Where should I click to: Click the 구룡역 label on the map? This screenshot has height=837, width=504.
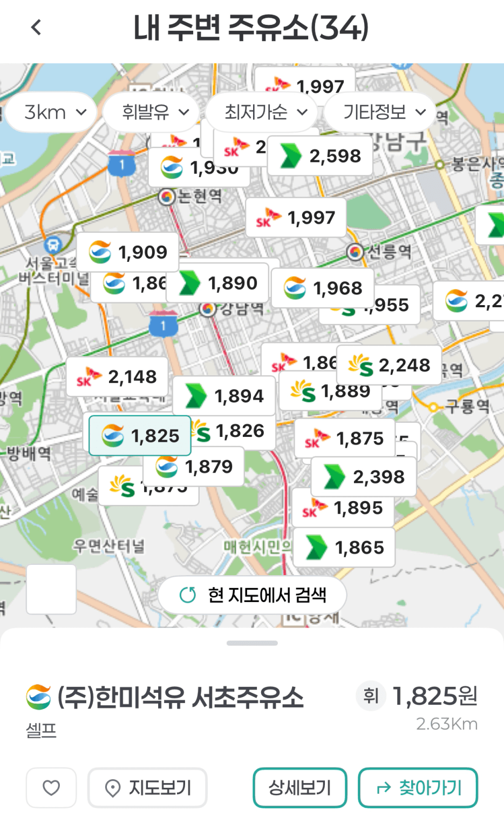click(467, 406)
